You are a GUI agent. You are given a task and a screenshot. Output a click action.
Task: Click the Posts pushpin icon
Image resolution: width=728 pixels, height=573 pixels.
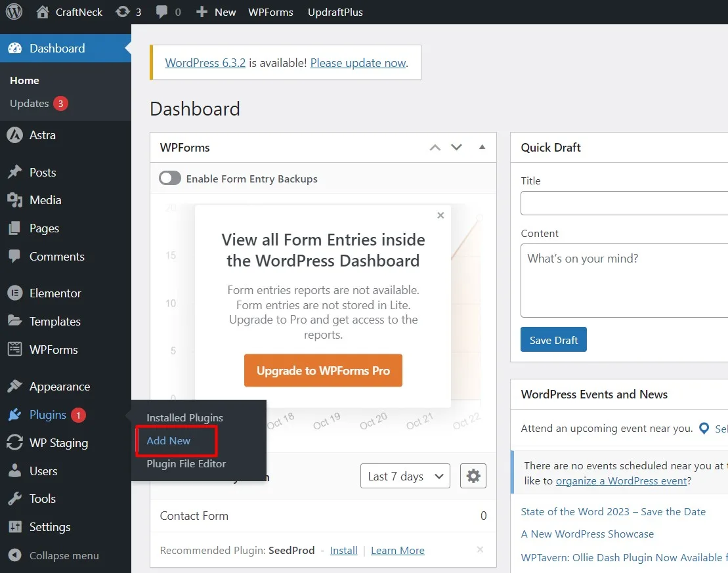coord(15,172)
